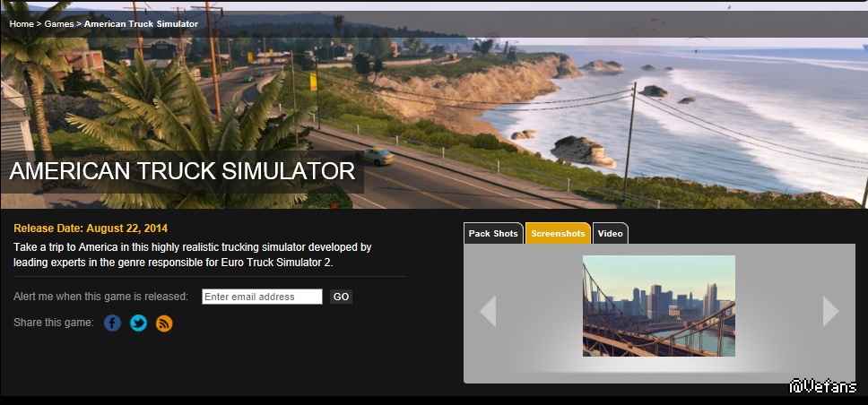Open the city bridge screenshot thumbnail
The height and width of the screenshot is (405, 868).
659,306
